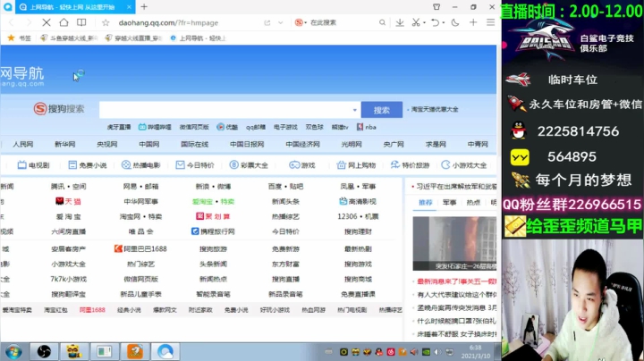Screen dimensions: 644x361
Task: Open the 淘宝天猫优惠大全 link
Action: (435, 110)
